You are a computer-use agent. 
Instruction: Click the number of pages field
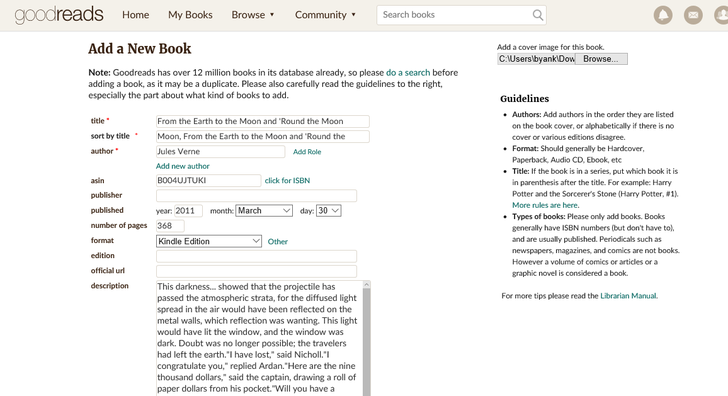(x=170, y=226)
